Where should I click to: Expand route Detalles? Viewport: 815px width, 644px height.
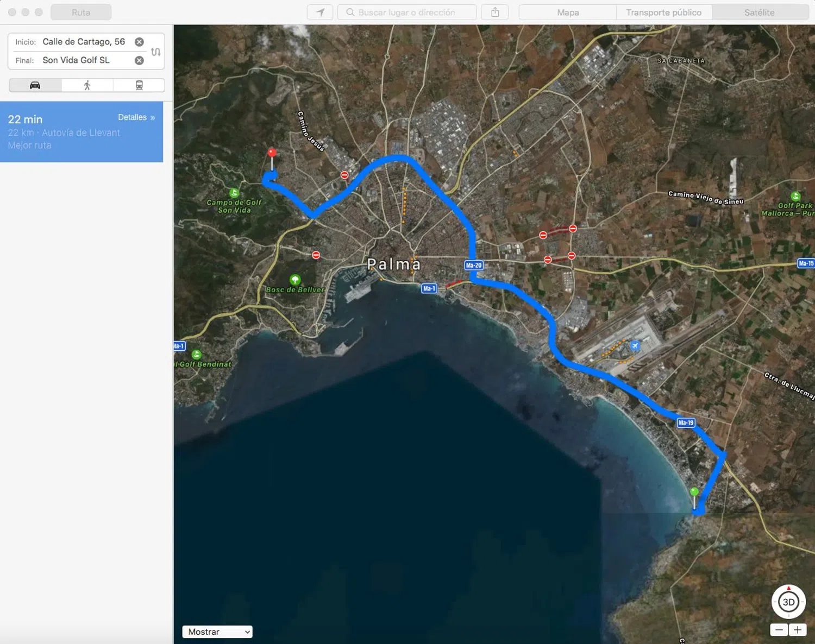coord(136,117)
